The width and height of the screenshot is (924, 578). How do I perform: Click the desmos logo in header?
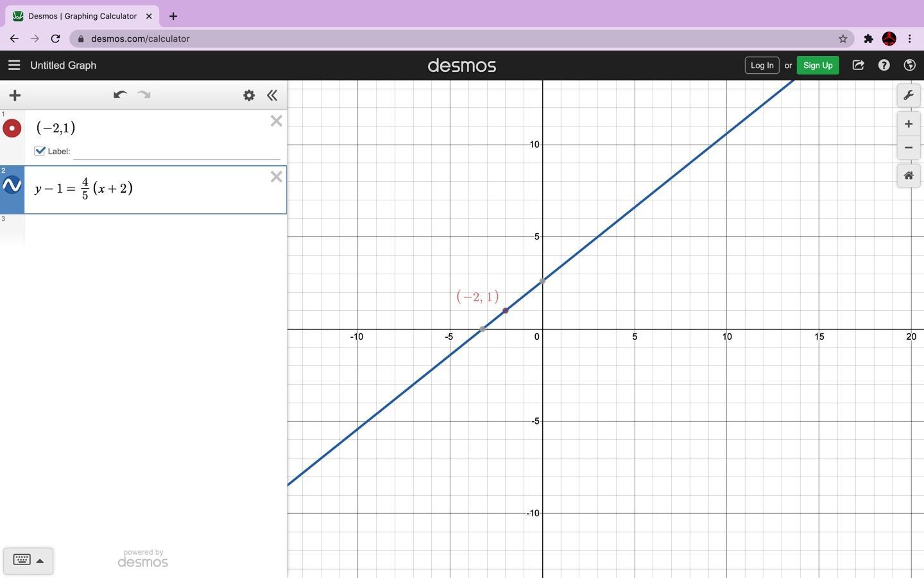click(462, 66)
